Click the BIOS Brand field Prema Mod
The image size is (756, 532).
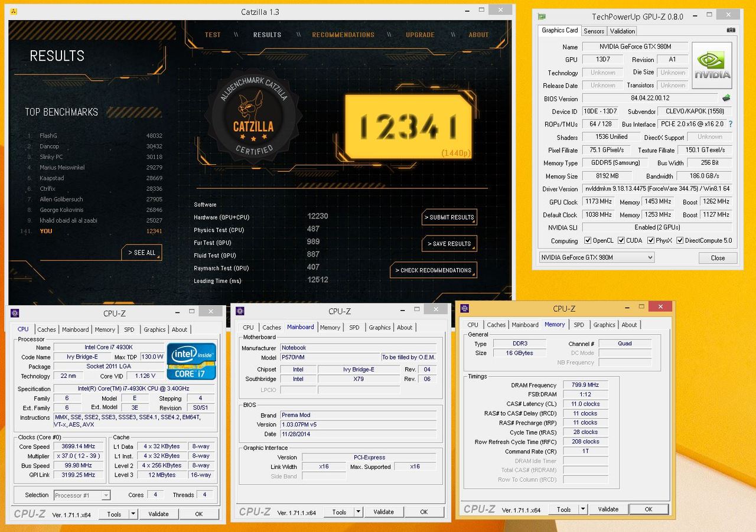coord(358,415)
